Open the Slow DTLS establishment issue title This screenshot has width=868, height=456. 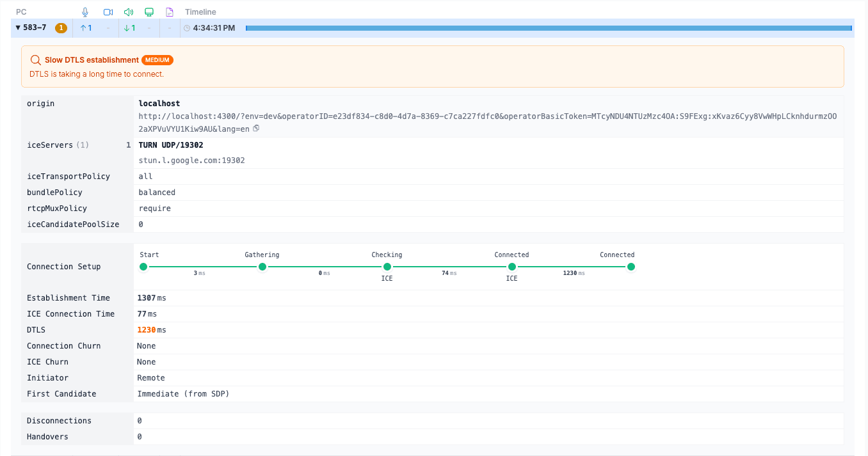(x=92, y=60)
